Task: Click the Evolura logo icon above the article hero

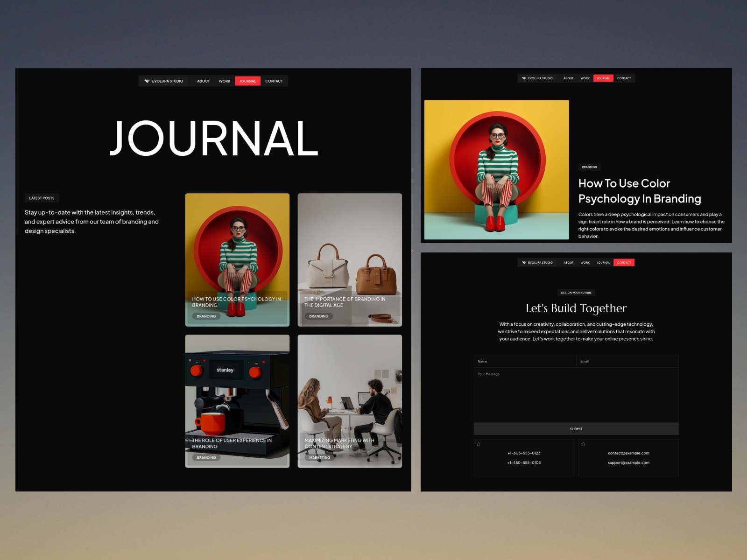Action: [524, 78]
